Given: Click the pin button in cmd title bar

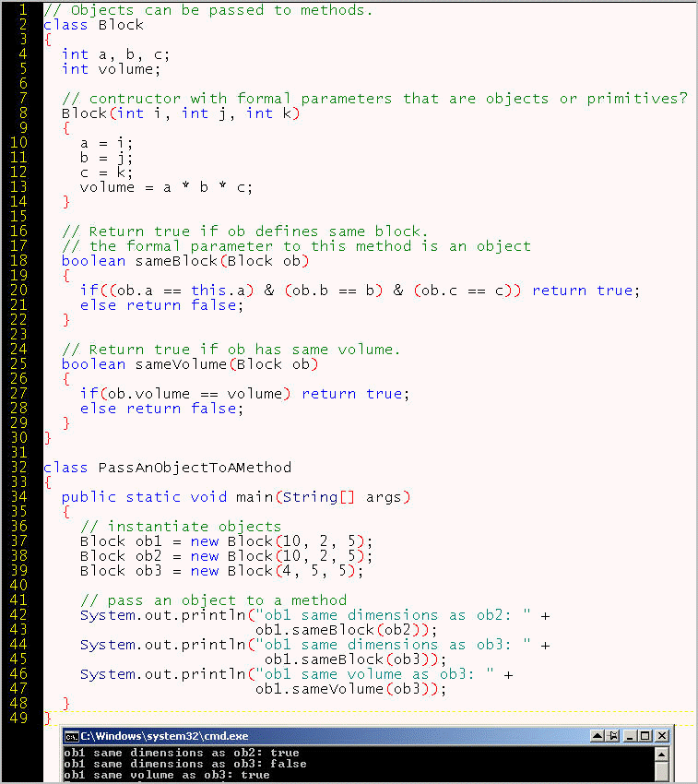Looking at the screenshot, I should [x=613, y=736].
